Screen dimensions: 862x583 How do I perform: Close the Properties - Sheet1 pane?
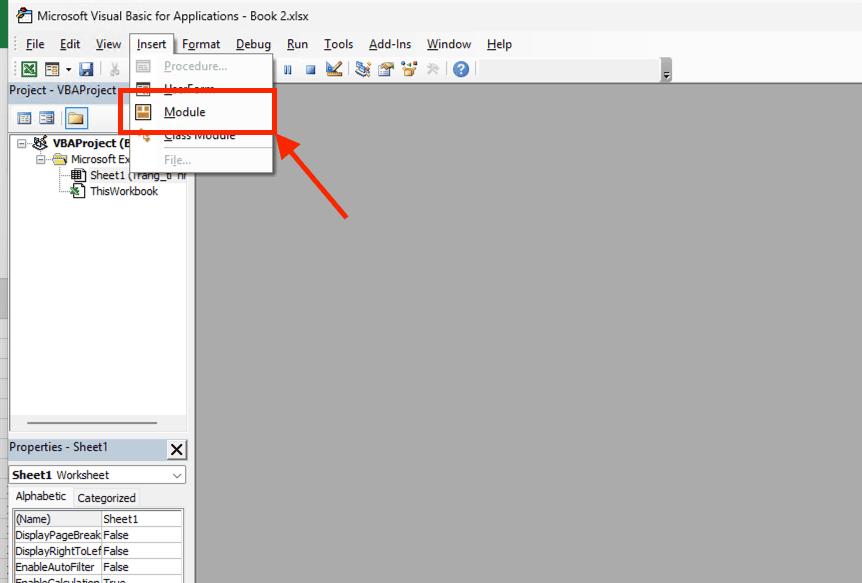click(x=176, y=449)
